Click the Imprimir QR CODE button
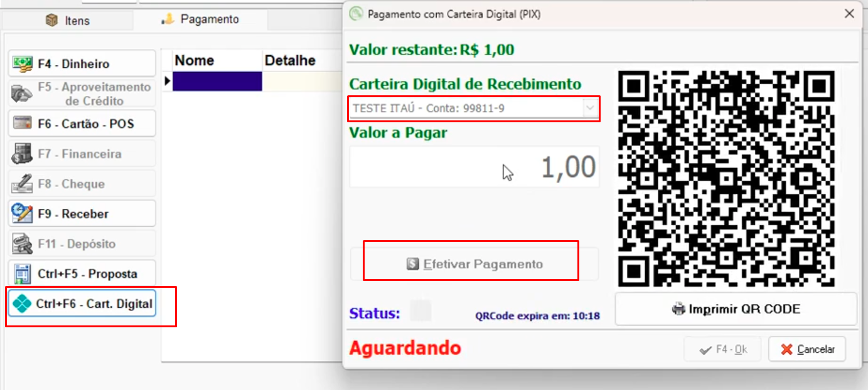The height and width of the screenshot is (390, 868). pos(736,308)
